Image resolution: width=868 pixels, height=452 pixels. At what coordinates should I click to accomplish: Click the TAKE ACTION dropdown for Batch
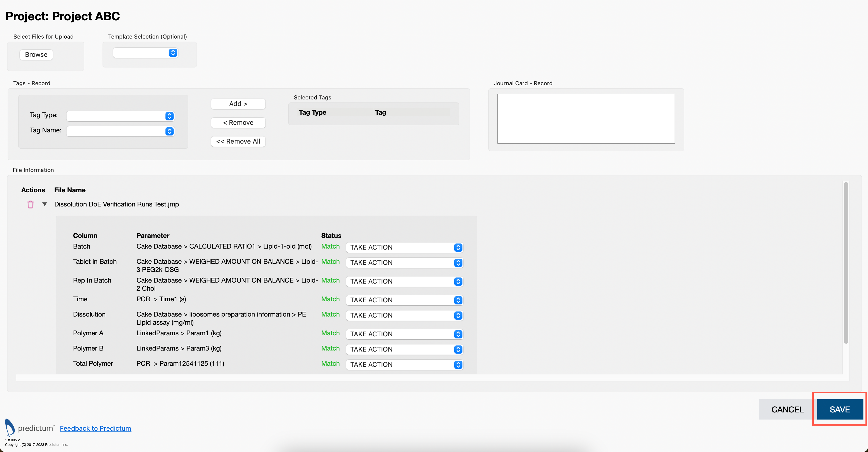click(405, 247)
